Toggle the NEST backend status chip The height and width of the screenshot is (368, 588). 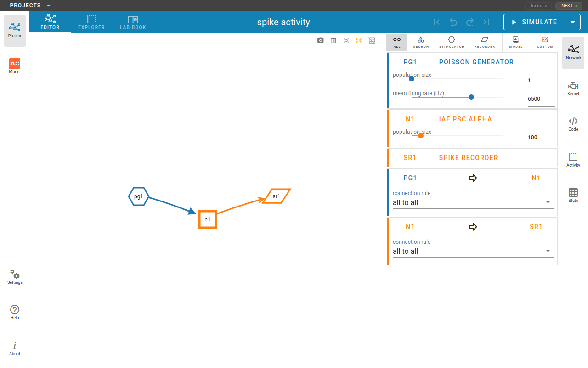pos(570,6)
